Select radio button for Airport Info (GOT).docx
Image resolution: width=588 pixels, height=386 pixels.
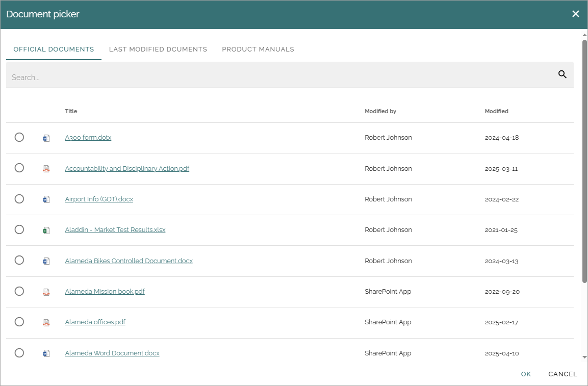(x=19, y=199)
